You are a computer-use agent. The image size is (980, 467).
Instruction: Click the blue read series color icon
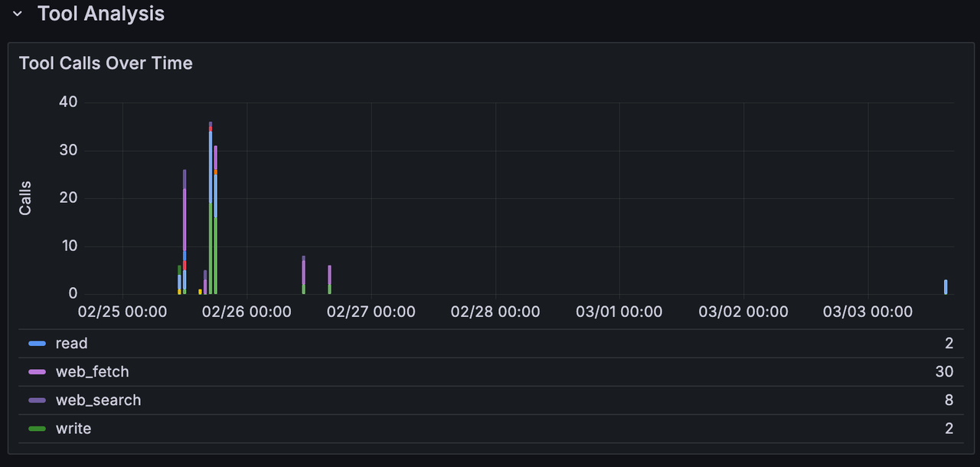pos(37,344)
